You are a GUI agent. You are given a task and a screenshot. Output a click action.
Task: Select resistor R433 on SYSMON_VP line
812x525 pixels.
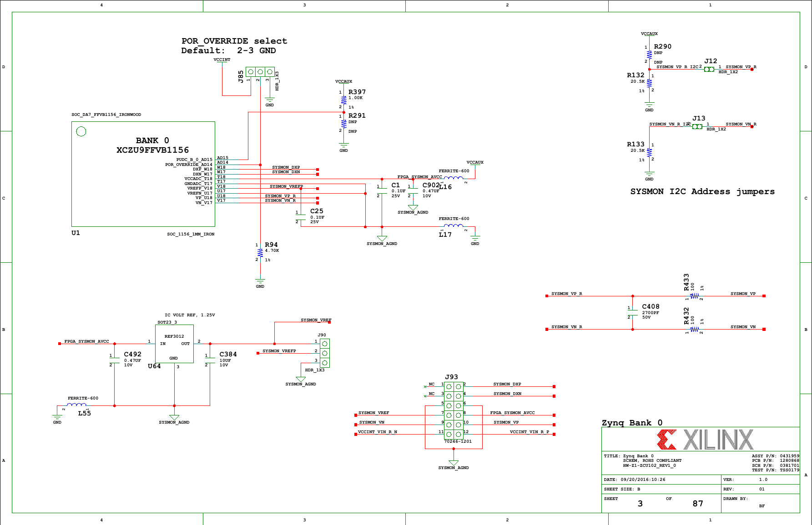pyautogui.click(x=694, y=296)
